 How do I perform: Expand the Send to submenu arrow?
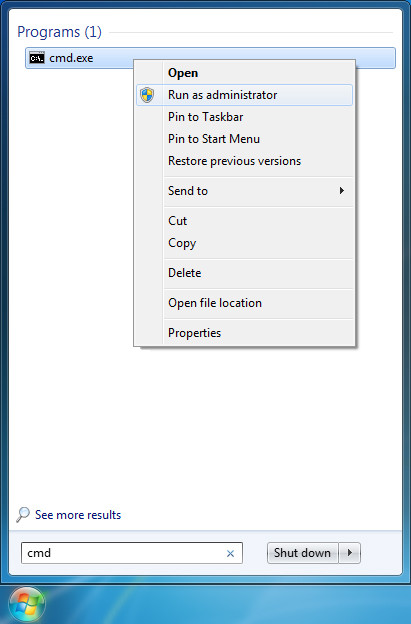341,191
